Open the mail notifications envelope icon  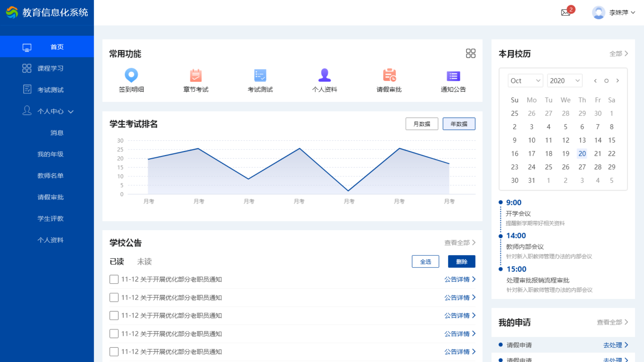pos(566,13)
